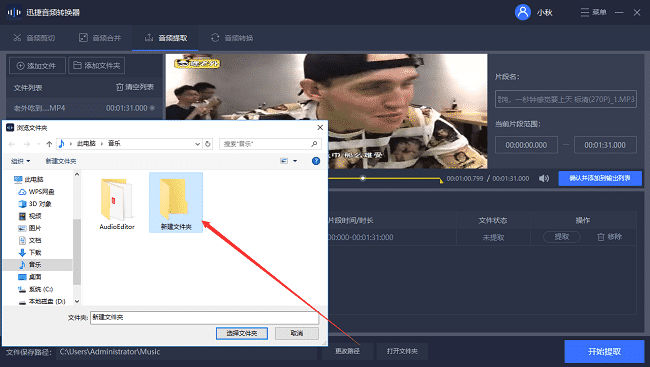Click the video preview area

[326, 111]
